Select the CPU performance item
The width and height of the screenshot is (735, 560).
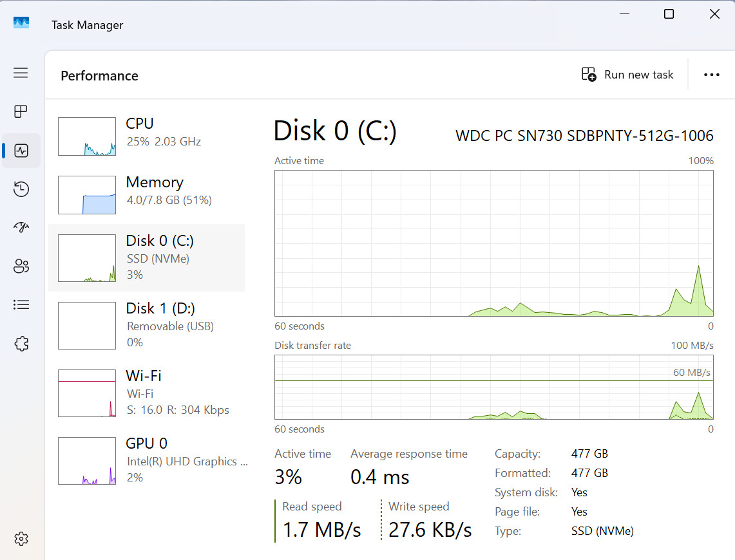coord(146,136)
